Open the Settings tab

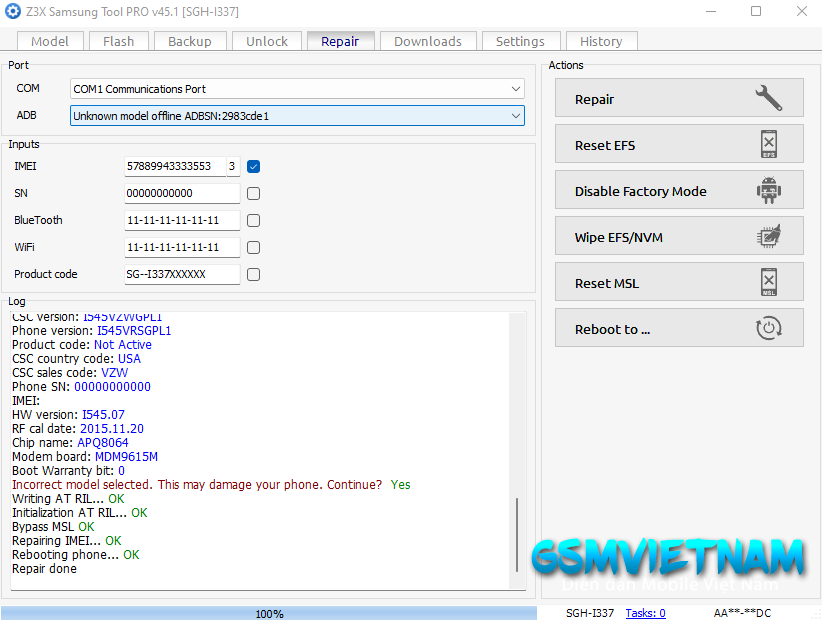pyautogui.click(x=520, y=41)
